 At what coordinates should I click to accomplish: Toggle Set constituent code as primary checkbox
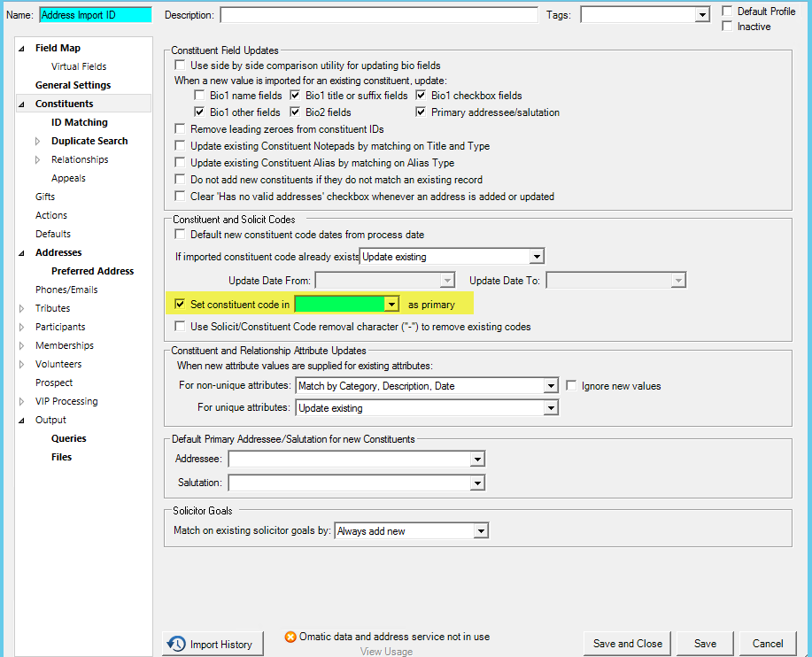(x=181, y=305)
